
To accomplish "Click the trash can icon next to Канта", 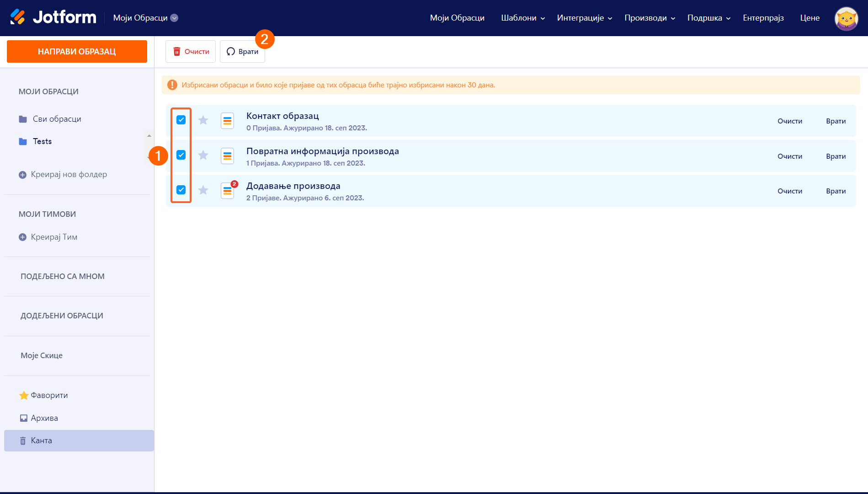I will 23,441.
